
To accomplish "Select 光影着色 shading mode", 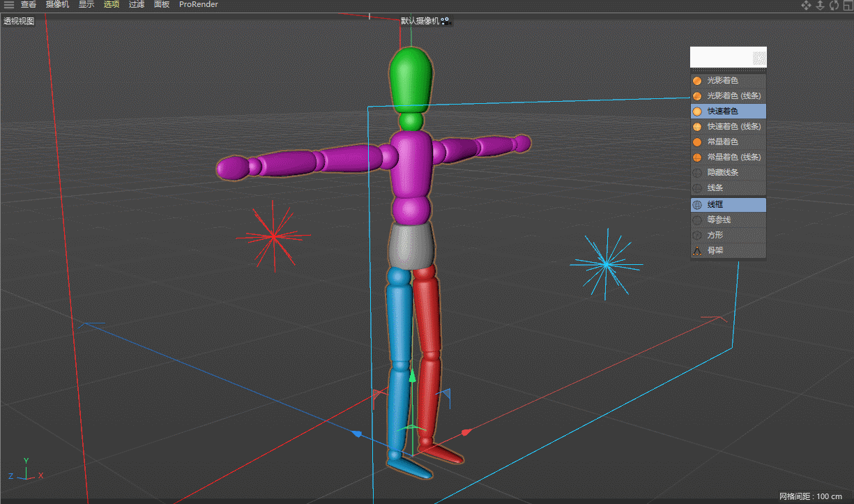I will coord(729,81).
